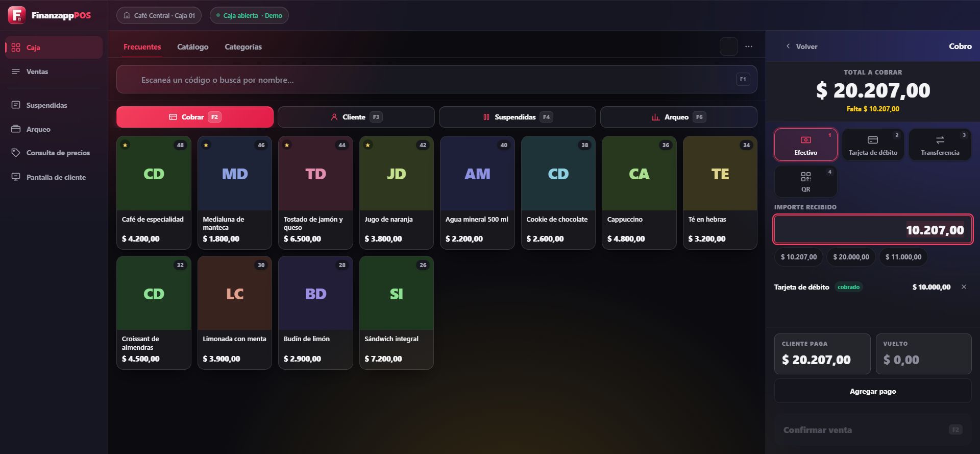This screenshot has height=454, width=980.
Task: Select Transferencia payment method
Action: 940,145
